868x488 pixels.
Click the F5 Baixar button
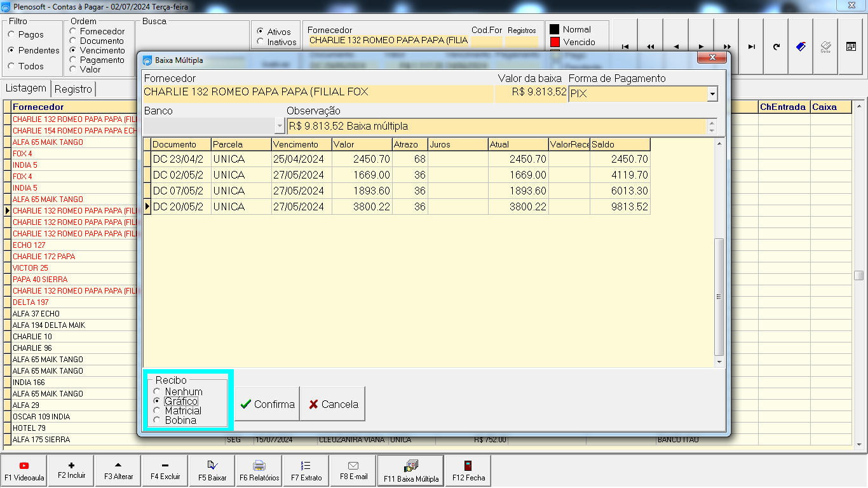click(x=212, y=471)
